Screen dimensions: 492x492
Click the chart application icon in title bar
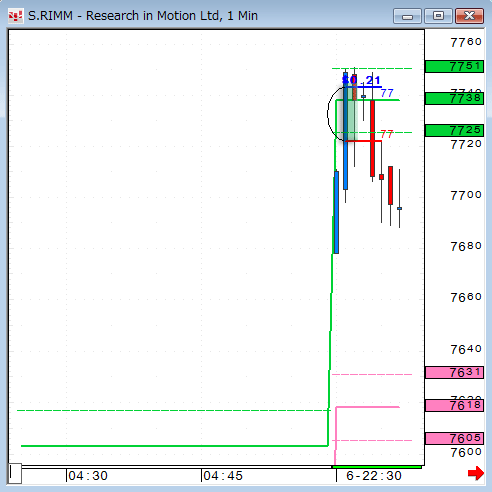pos(15,16)
